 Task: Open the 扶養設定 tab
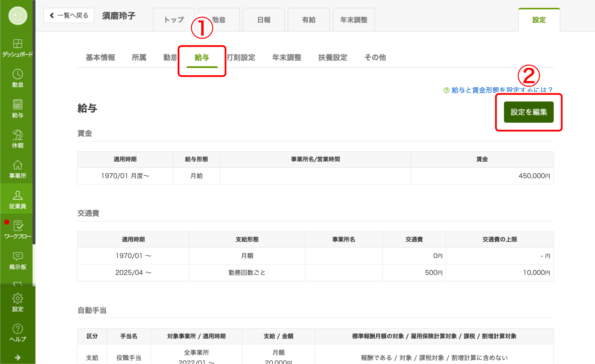pyautogui.click(x=332, y=57)
